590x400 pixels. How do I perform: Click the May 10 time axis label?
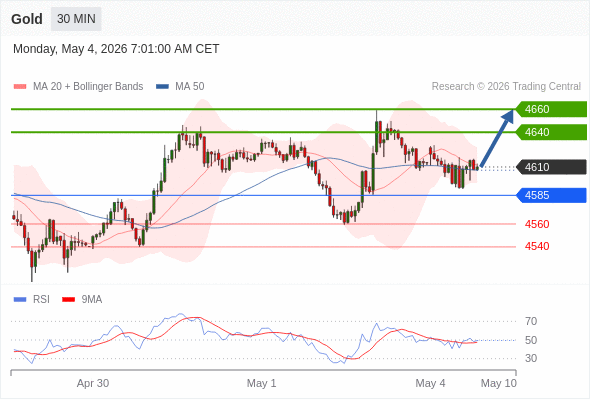[x=499, y=383]
